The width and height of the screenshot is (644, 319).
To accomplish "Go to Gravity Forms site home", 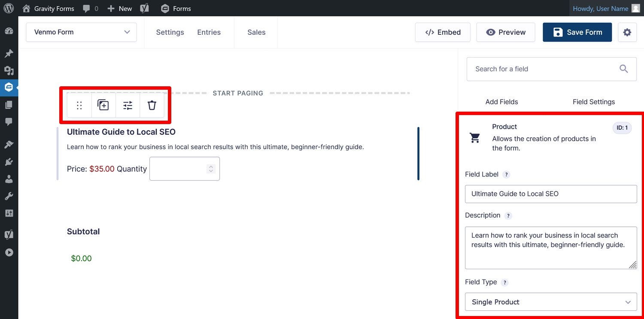I will click(x=48, y=8).
